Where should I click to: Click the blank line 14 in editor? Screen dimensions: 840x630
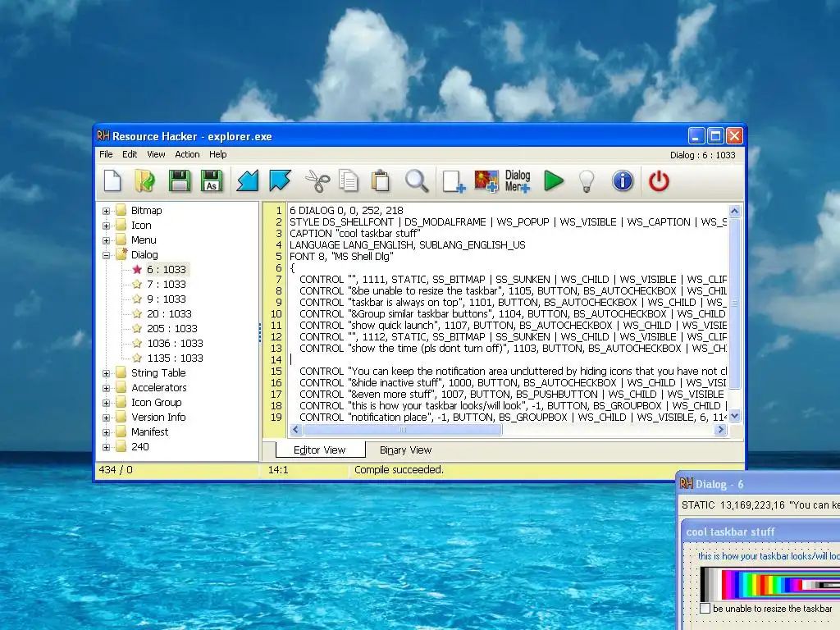tap(508, 359)
